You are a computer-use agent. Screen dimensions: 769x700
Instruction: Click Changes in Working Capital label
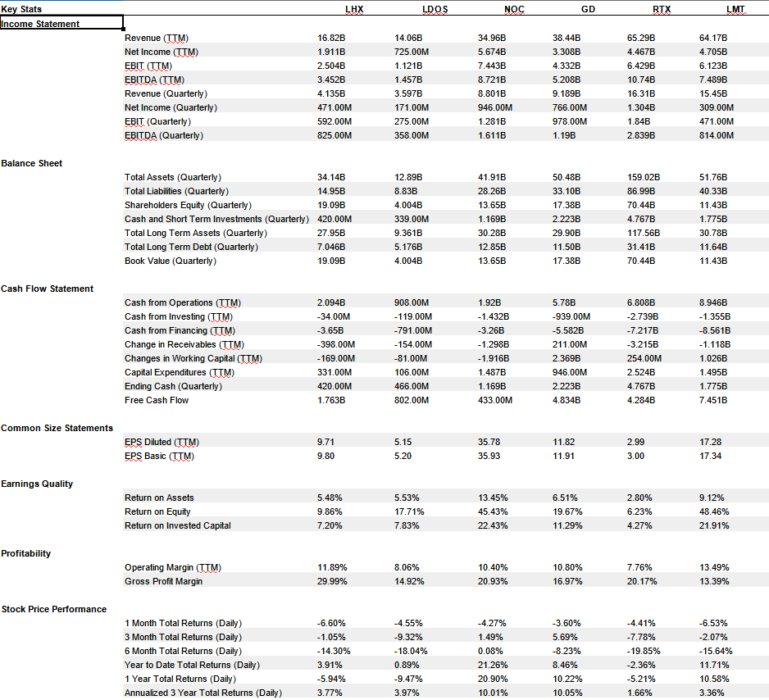193,358
